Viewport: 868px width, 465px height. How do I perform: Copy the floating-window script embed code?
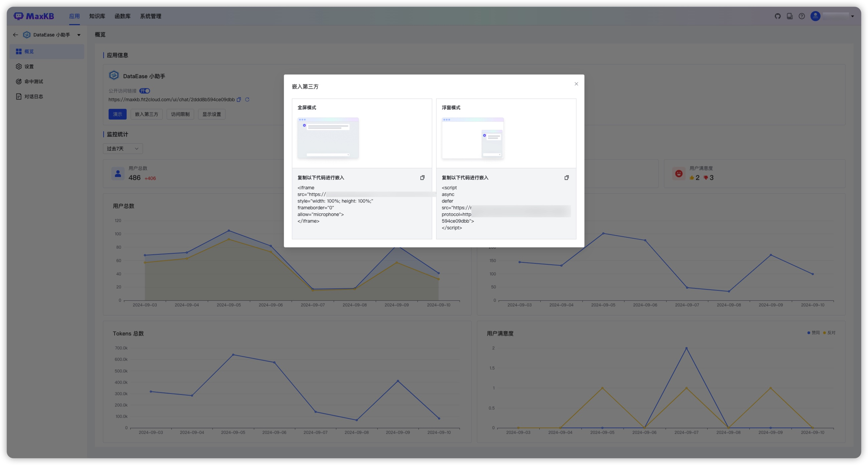click(x=566, y=178)
